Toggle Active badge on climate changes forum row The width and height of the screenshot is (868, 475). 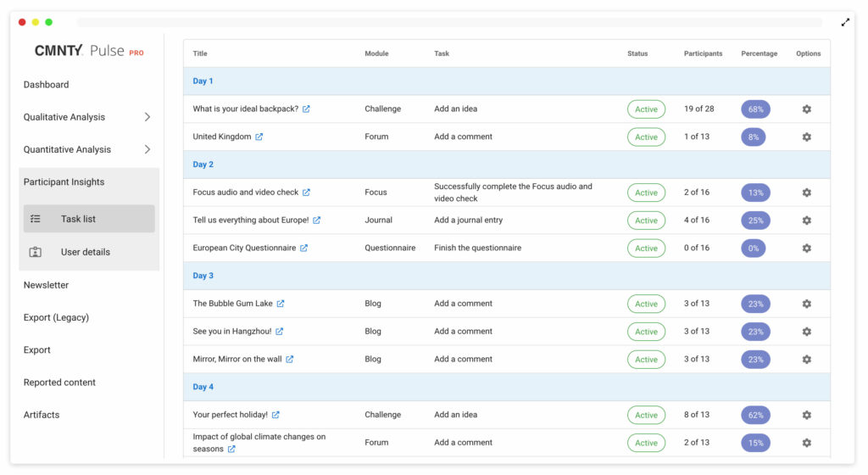point(646,442)
